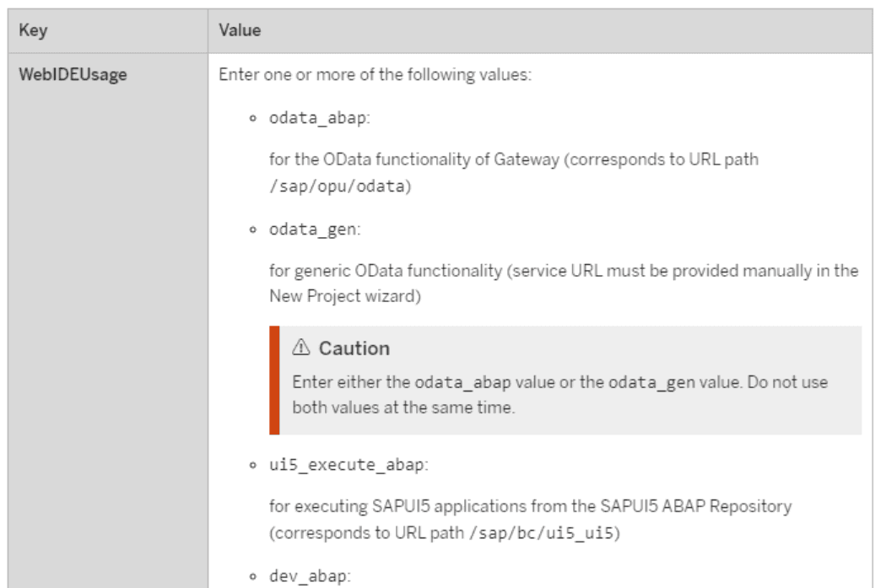Screen dimensions: 886x588
Task: Click the /sap/opu/odata URL path text
Action: click(x=339, y=186)
